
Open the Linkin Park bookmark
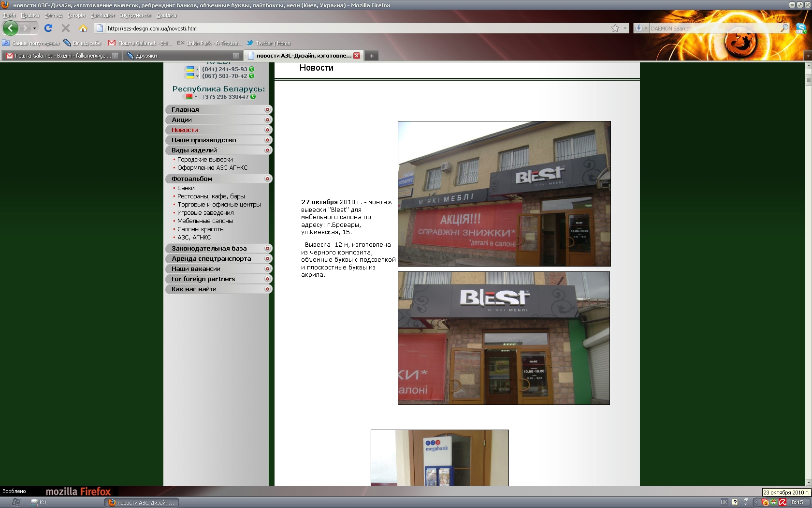coord(209,43)
